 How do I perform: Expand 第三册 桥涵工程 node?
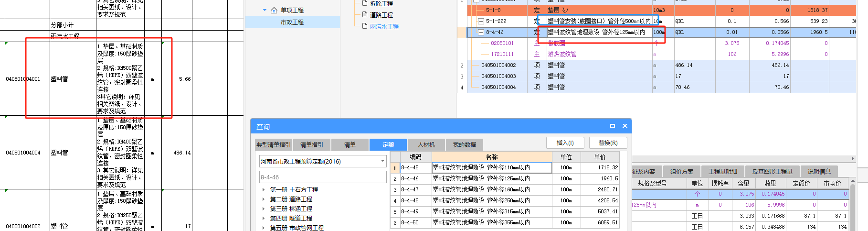(264, 209)
